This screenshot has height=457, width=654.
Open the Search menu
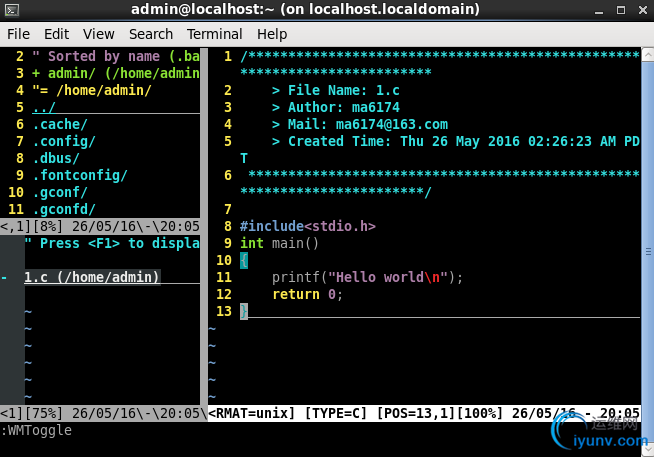(x=151, y=34)
